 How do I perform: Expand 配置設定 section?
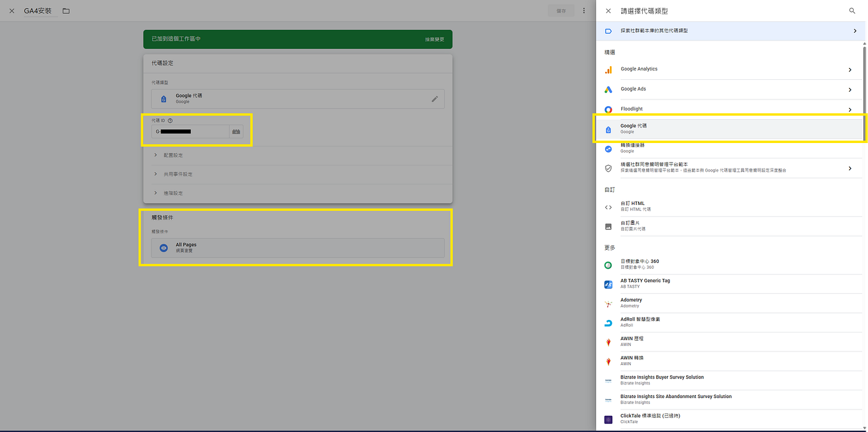tap(297, 156)
